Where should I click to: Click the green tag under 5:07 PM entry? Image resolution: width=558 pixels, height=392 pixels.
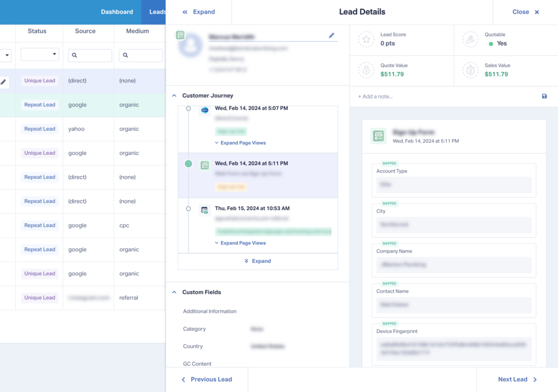point(231,132)
